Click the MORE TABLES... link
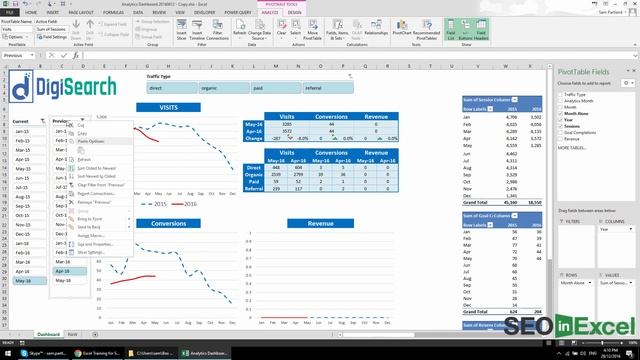Image resolution: width=640 pixels, height=360 pixels. (572, 148)
